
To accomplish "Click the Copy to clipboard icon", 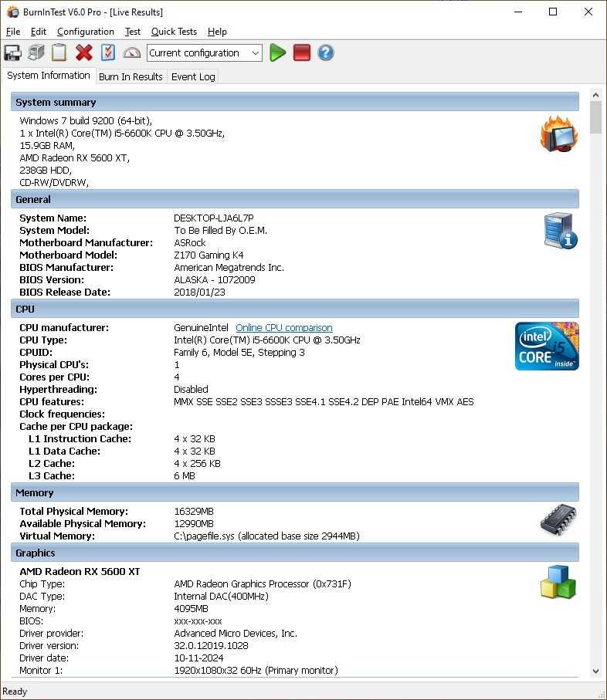I will tap(59, 52).
